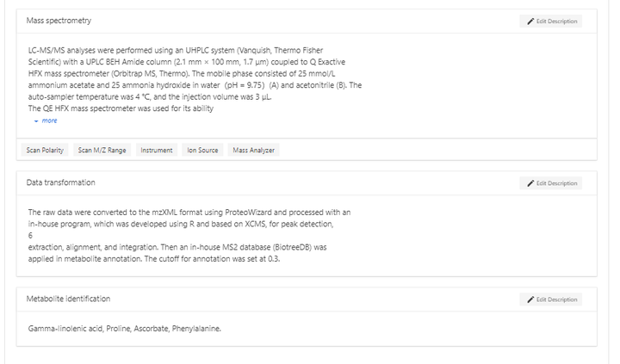The height and width of the screenshot is (364, 620).
Task: Click the raw data mzXML conversion paragraph
Action: pyautogui.click(x=189, y=235)
